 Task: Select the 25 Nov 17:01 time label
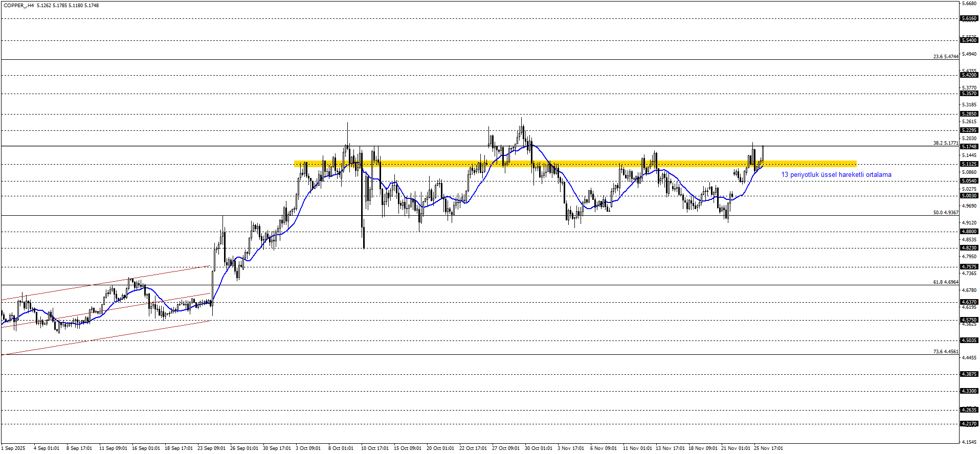tap(768, 448)
